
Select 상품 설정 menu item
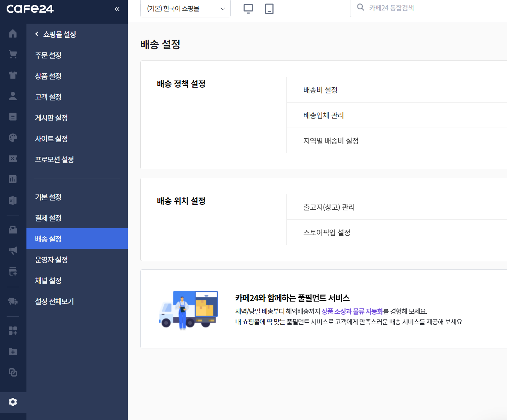tap(77, 76)
